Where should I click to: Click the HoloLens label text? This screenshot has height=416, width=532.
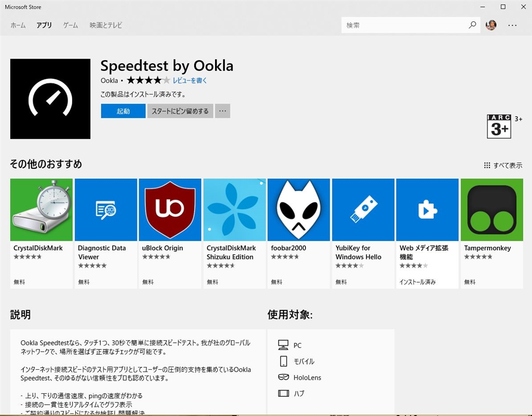coord(307,378)
